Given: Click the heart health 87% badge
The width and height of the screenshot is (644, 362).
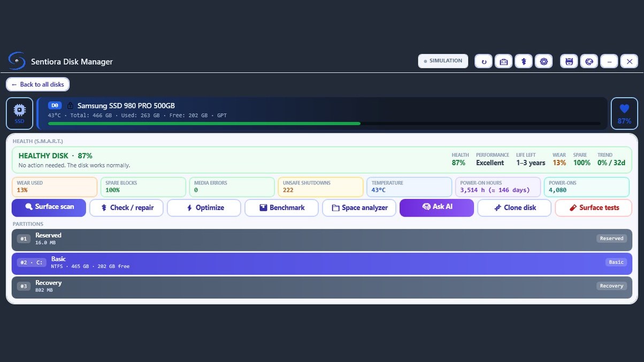Looking at the screenshot, I should point(624,113).
